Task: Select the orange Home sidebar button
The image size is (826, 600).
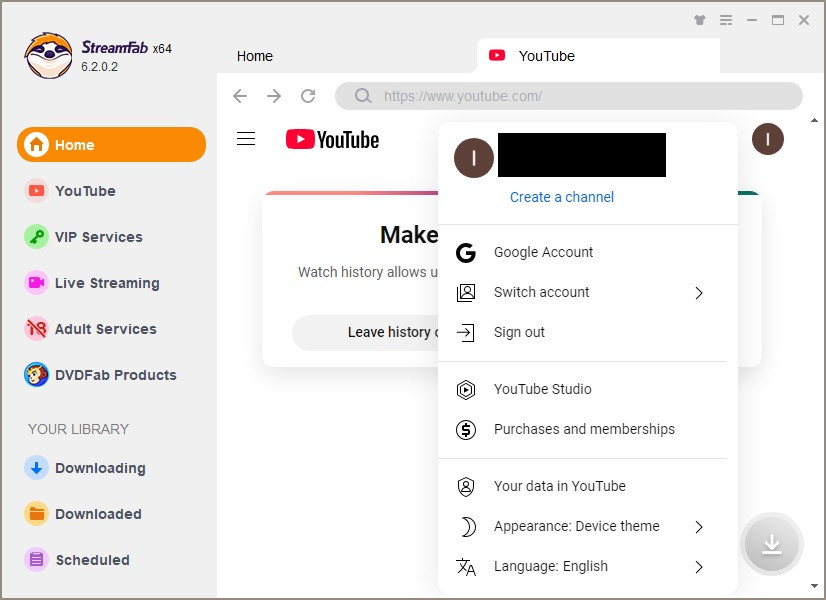Action: click(111, 144)
